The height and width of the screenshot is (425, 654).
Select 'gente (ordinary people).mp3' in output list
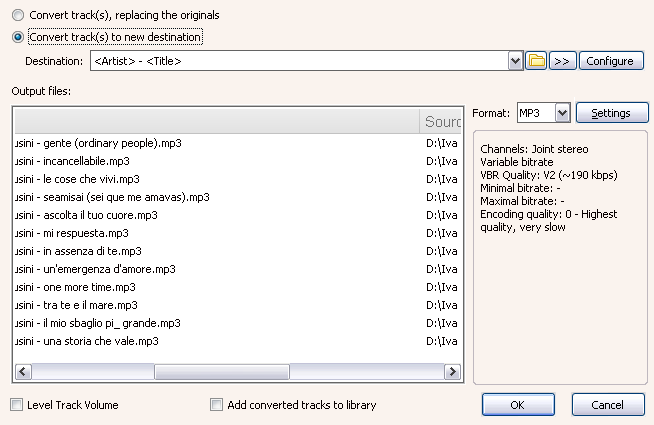[x=105, y=143]
